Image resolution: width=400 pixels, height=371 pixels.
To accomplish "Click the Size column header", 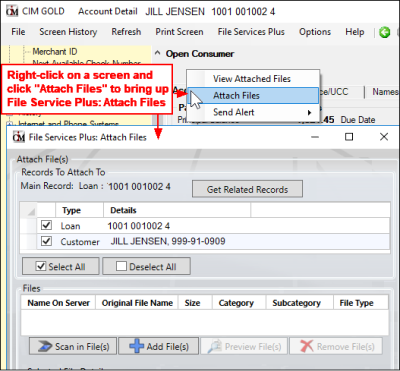I will (x=195, y=303).
